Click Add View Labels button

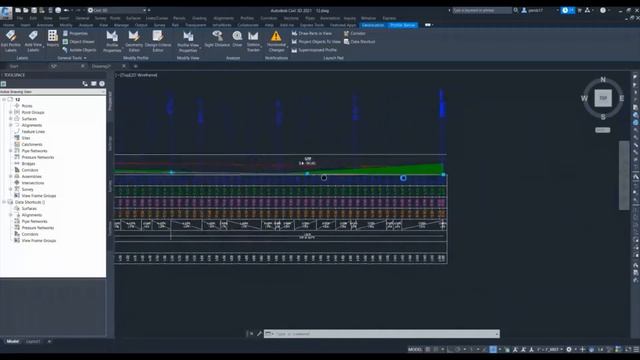coord(33,41)
